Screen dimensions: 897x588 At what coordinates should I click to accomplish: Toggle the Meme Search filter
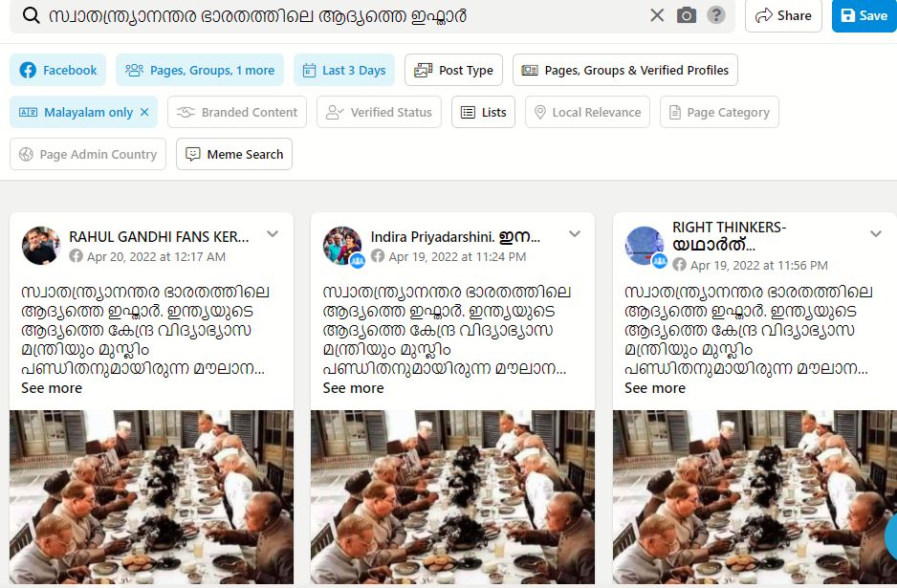pos(234,154)
